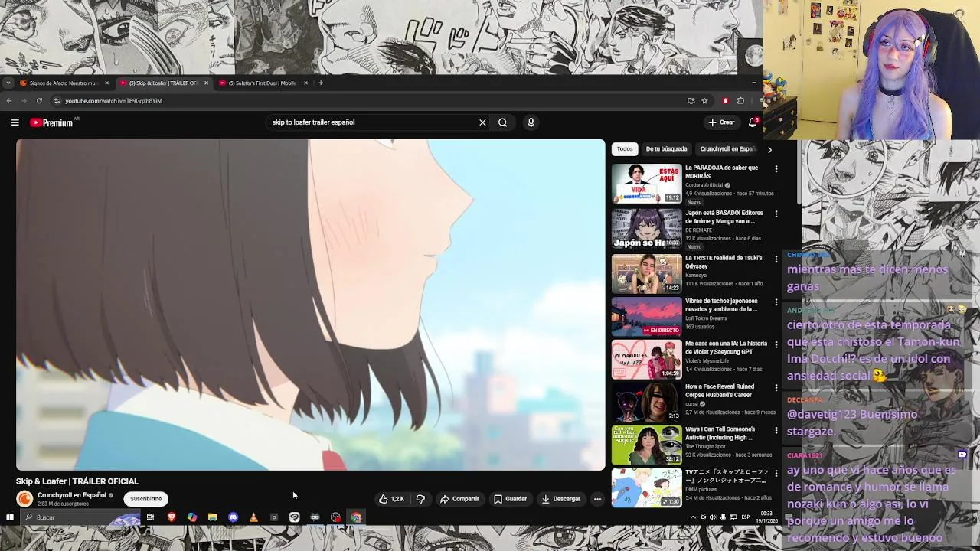Open La TRISTE realidad de Tsuki's Odyssey title

pos(724,262)
